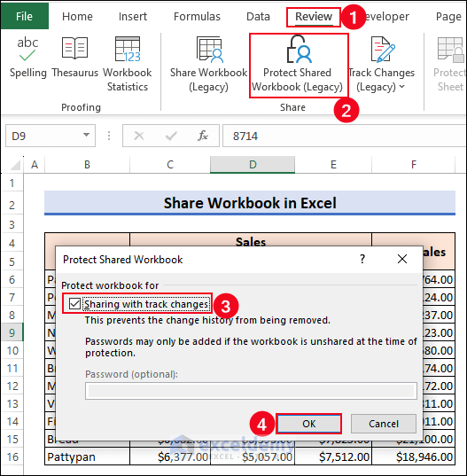Click the formula bar showing 8714
This screenshot has height=476, width=467.
click(x=345, y=136)
